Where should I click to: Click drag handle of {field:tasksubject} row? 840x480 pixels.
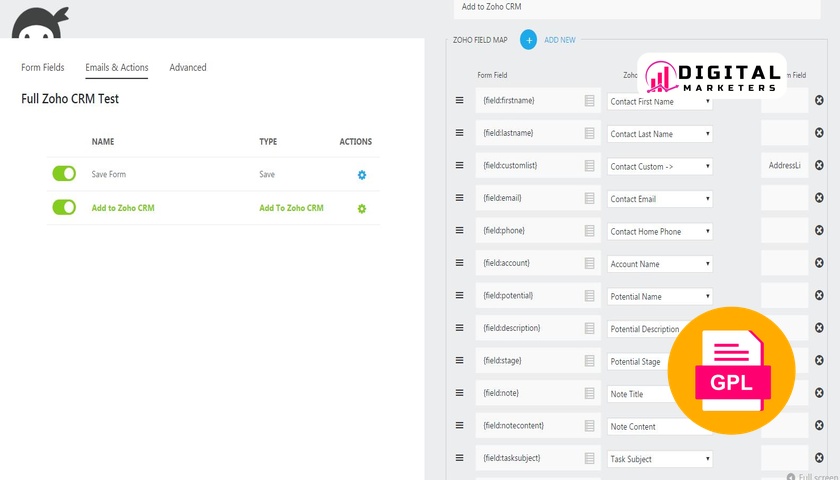click(460, 458)
